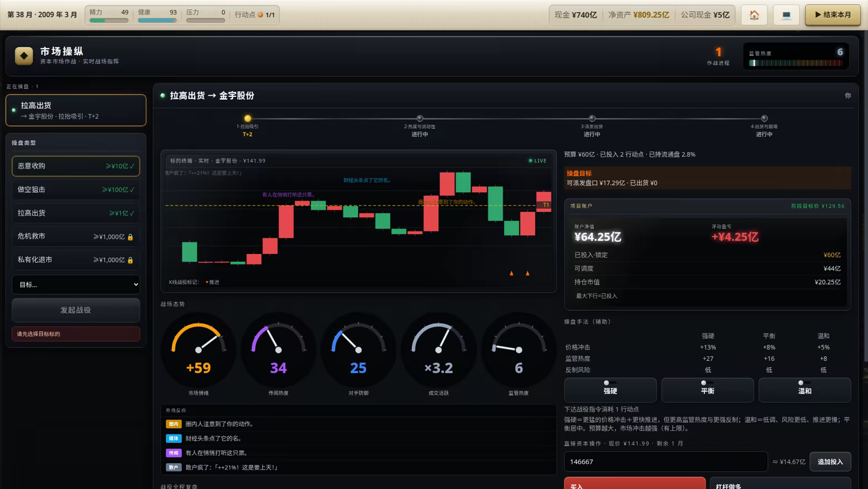
Task: Click the amount input field showing 146667
Action: (666, 462)
